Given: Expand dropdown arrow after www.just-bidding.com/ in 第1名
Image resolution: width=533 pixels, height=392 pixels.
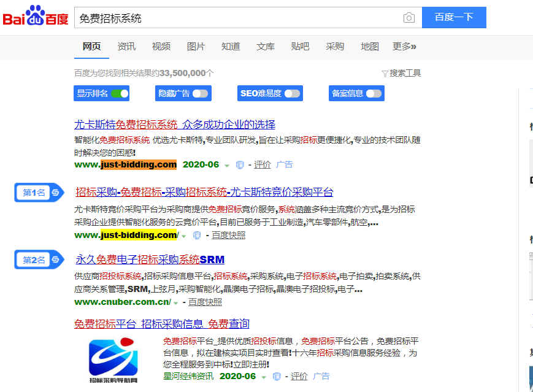Looking at the screenshot, I should click(x=184, y=236).
